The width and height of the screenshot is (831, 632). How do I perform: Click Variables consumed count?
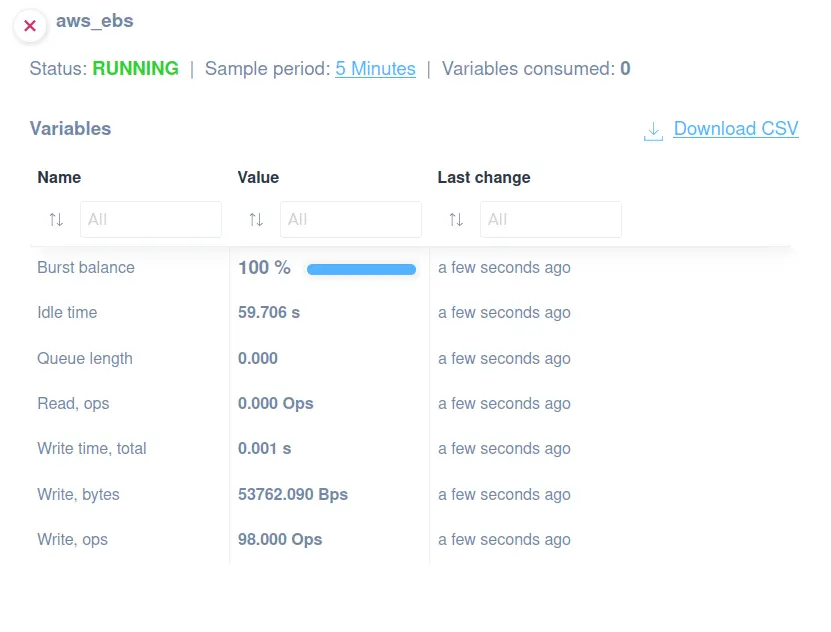coord(625,69)
